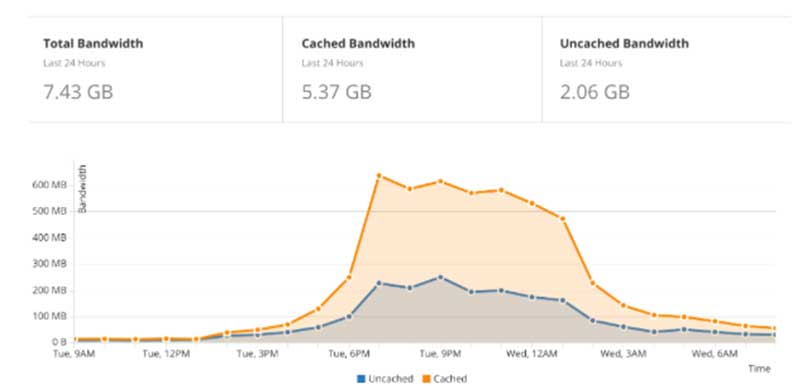Click the Cached data point at Tue, 6PM

pyautogui.click(x=349, y=277)
